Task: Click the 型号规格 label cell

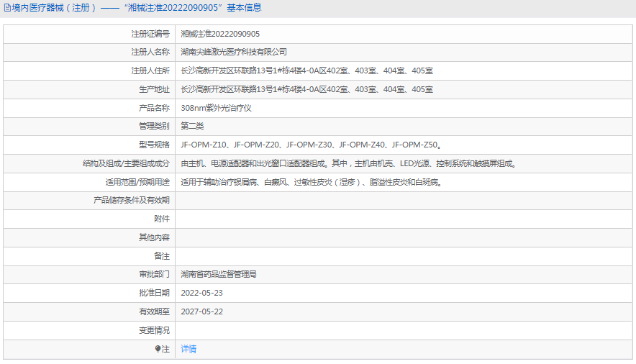Action: tap(90, 145)
